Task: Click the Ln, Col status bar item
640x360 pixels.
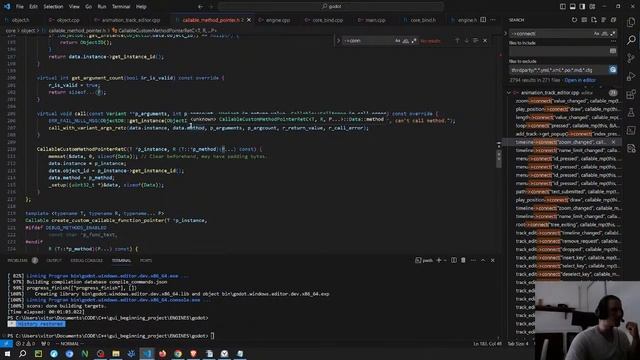Action: click(487, 344)
